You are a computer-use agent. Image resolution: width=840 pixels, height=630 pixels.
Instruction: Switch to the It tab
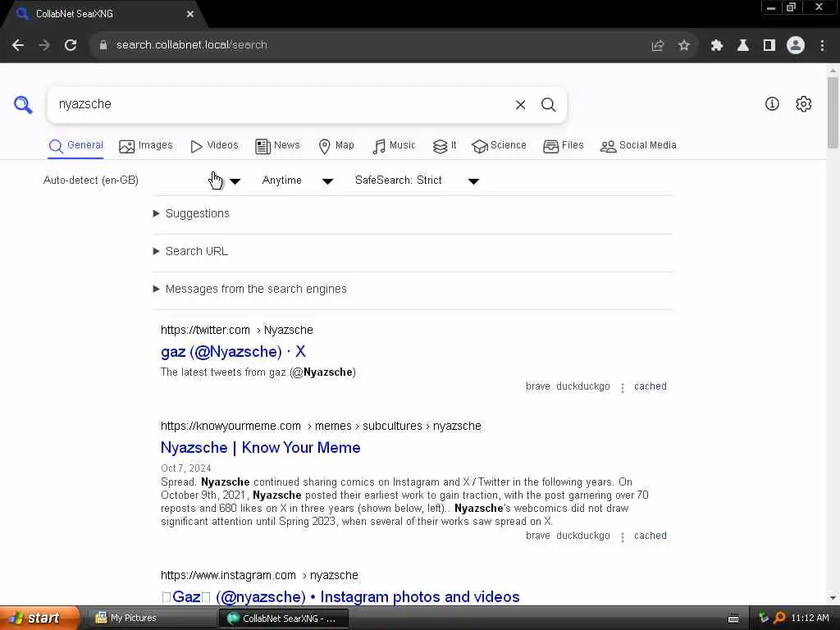(x=445, y=146)
